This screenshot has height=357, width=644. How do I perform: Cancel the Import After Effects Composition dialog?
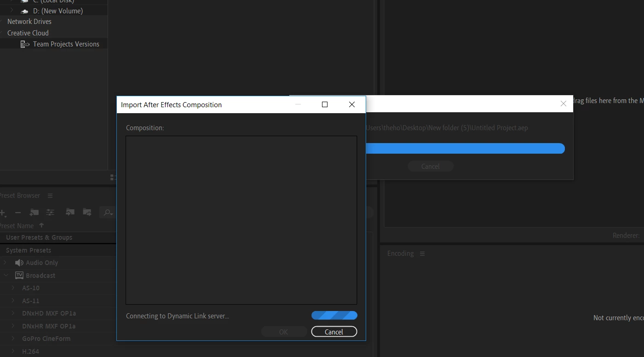(334, 332)
